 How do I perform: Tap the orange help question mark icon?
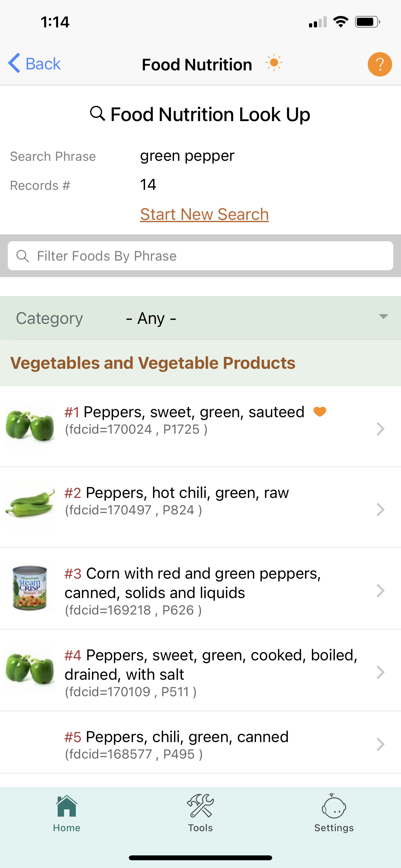[x=379, y=64]
